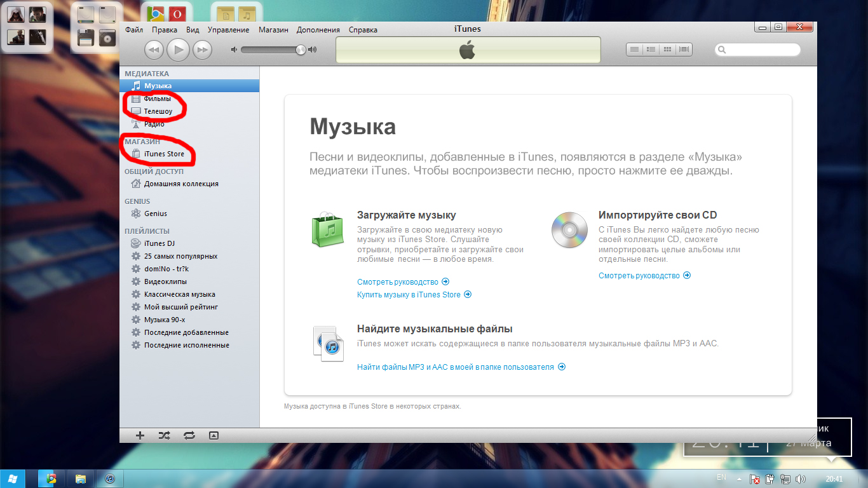Open the Файл menu
The width and height of the screenshot is (868, 488).
pos(134,30)
